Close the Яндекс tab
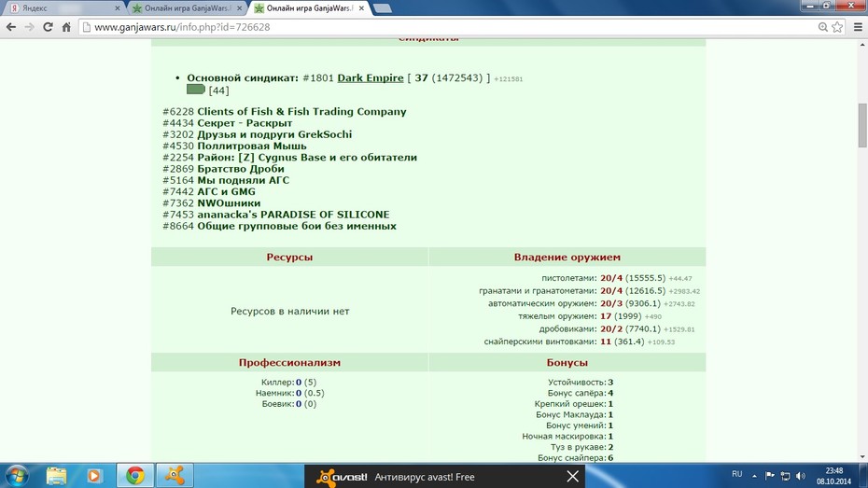868x488 pixels. point(118,8)
